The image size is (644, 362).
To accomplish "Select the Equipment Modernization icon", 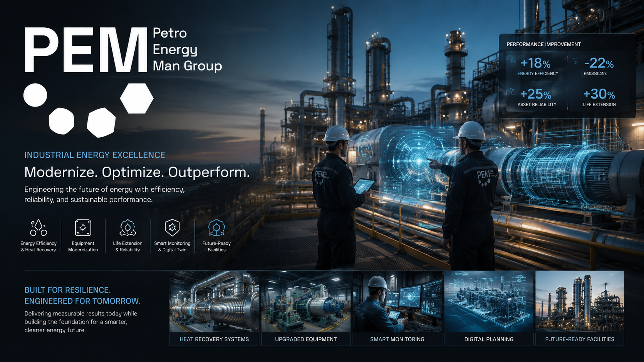I will 83,228.
